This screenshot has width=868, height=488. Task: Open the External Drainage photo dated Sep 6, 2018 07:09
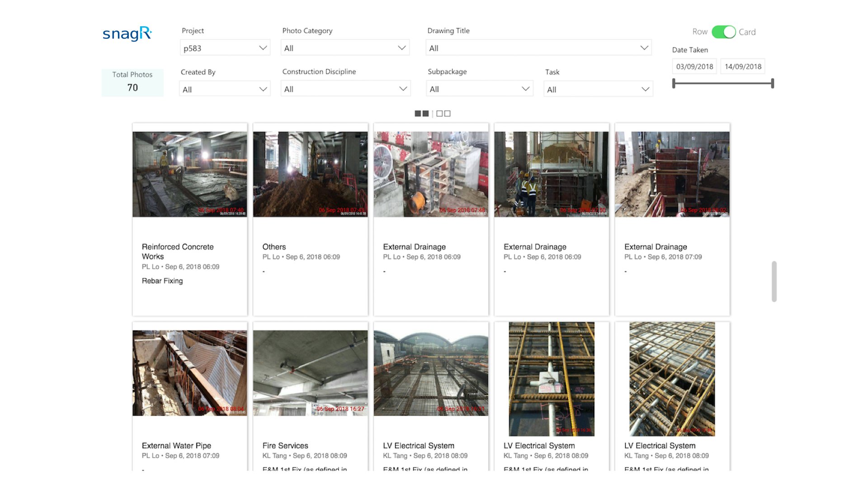point(672,174)
